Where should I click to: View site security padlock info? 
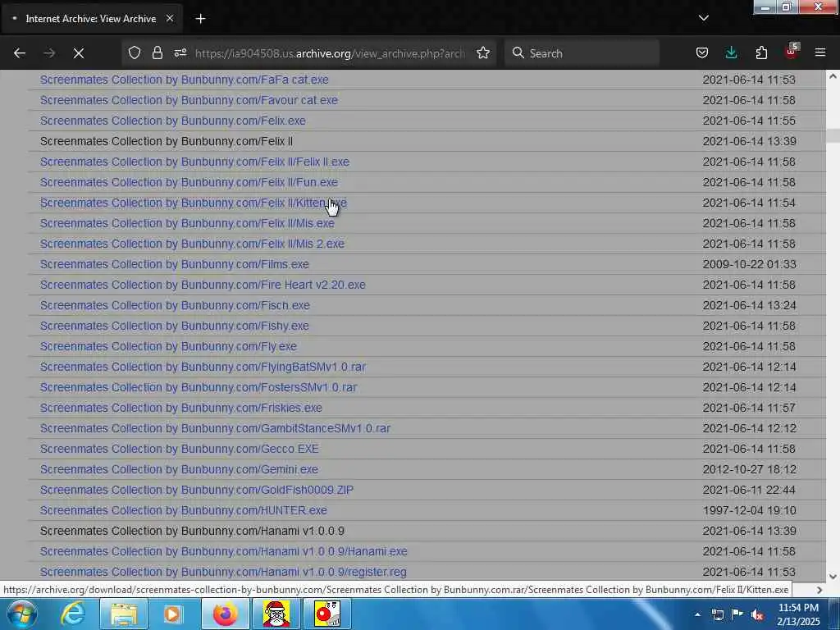click(157, 52)
